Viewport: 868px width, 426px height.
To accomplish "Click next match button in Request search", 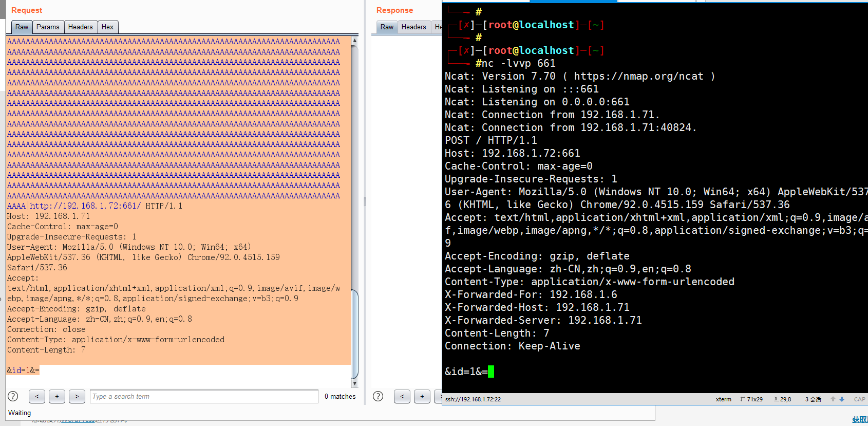I will [x=77, y=396].
